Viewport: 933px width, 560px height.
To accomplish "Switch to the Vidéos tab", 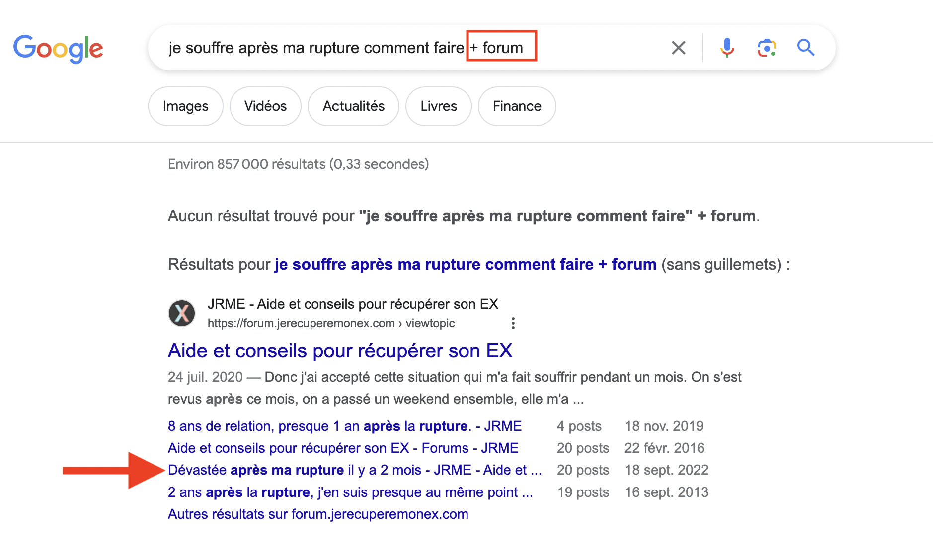I will (x=265, y=106).
